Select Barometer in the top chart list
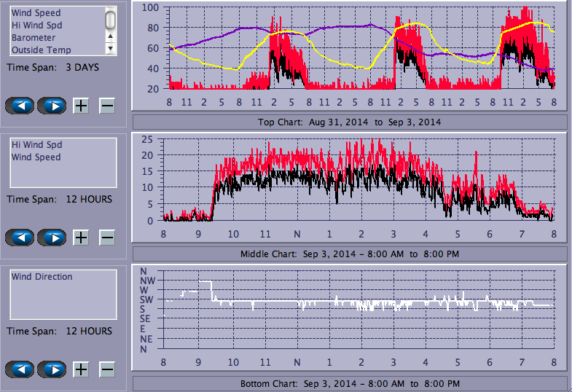Viewport: 572px width, 392px height. [32, 37]
